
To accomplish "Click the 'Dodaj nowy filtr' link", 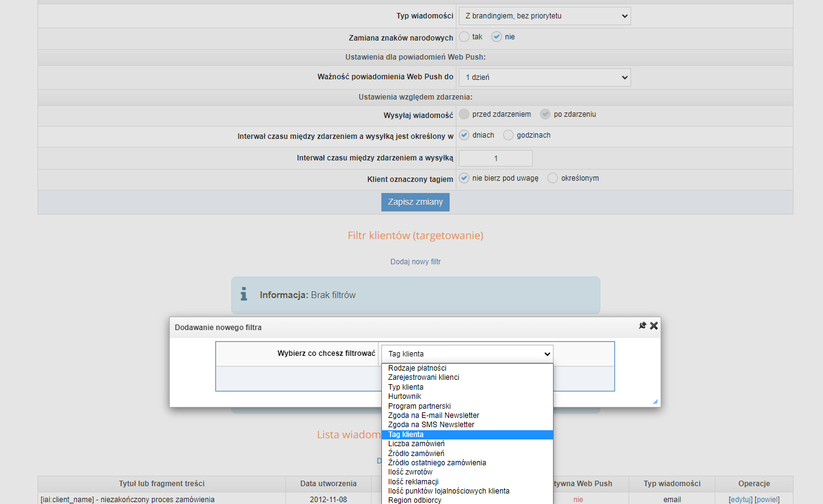I will click(415, 262).
